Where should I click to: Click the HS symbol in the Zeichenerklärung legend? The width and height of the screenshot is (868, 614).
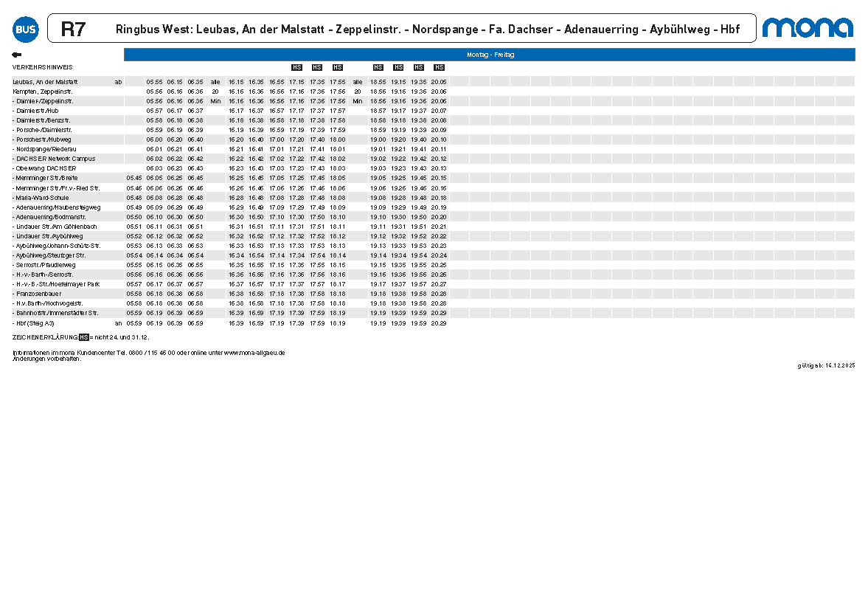(84, 337)
